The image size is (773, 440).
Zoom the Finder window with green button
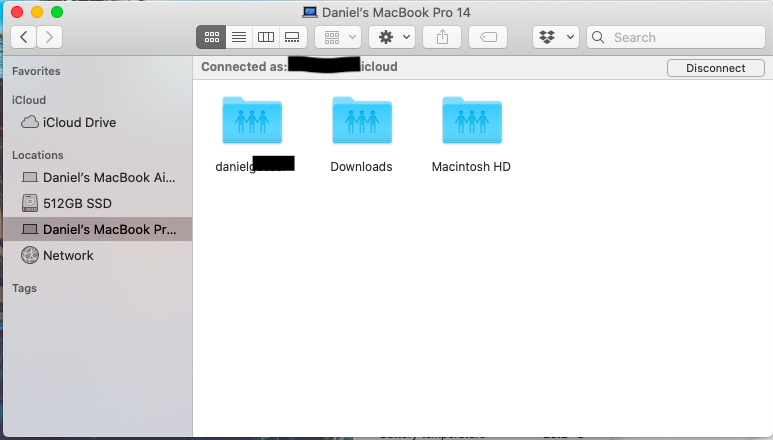[x=57, y=12]
